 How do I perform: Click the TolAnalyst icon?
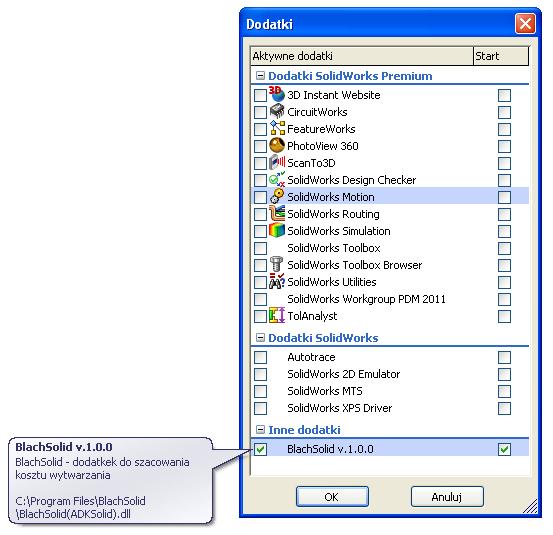(277, 315)
